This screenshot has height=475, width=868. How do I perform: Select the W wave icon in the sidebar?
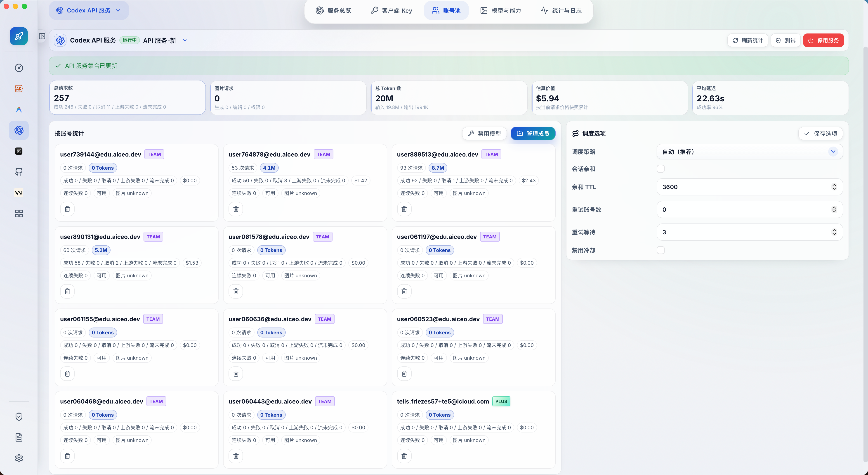19,193
